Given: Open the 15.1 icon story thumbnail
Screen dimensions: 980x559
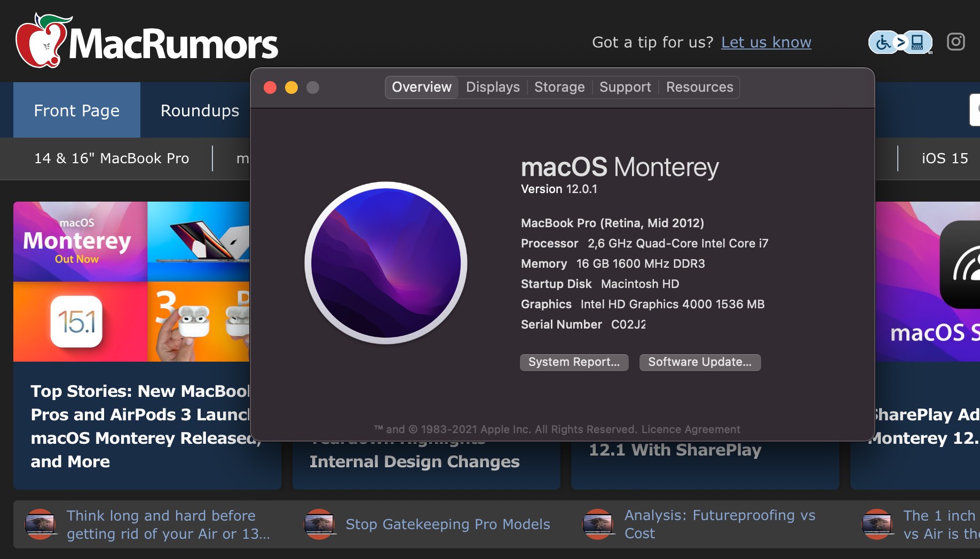Looking at the screenshot, I should [x=80, y=322].
